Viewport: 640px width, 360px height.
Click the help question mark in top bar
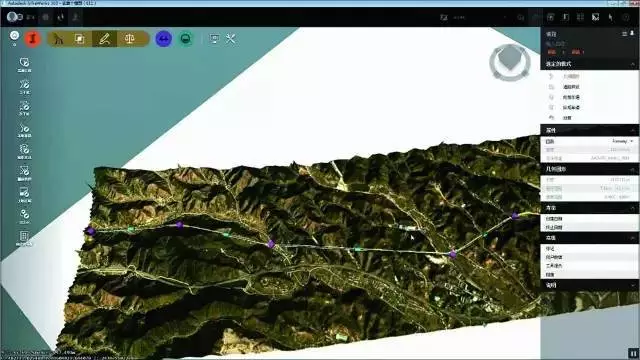(x=626, y=17)
